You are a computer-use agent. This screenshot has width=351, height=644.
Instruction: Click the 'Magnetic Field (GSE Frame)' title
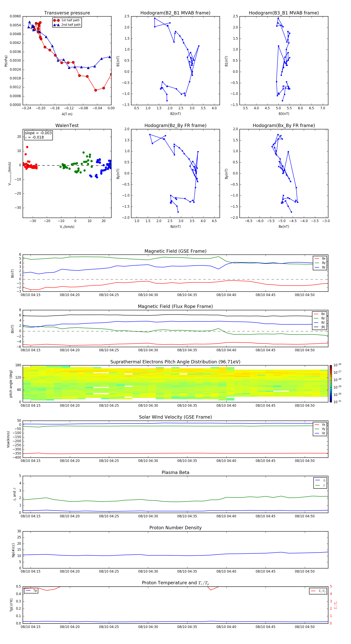pyautogui.click(x=175, y=251)
